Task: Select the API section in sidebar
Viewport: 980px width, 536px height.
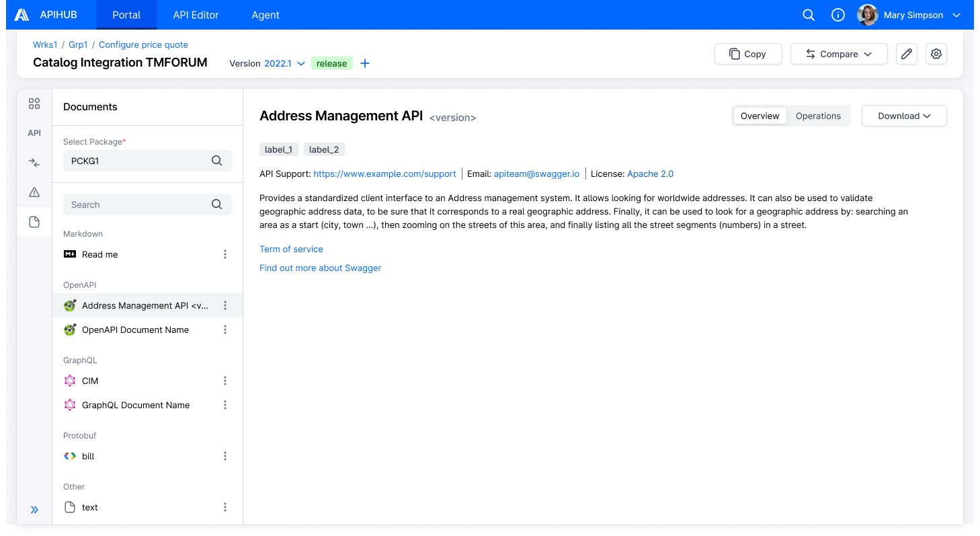Action: click(34, 133)
